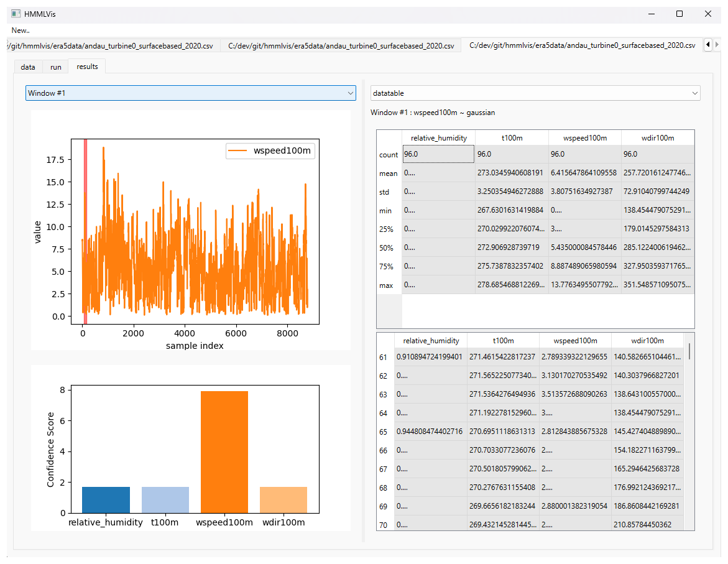Click the HMMLVis app icon in title bar
This screenshot has height=564, width=728.
(x=16, y=14)
